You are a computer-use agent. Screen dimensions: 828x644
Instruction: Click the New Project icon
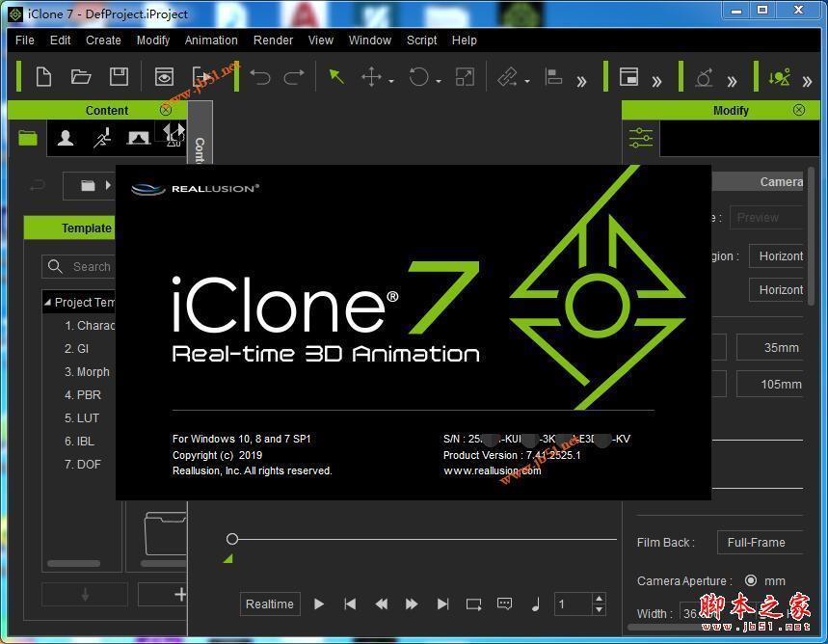43,77
